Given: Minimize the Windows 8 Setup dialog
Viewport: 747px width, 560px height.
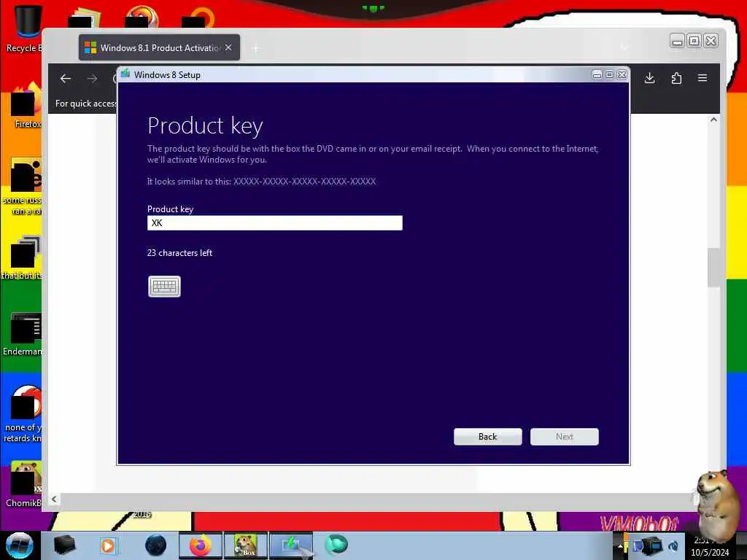Looking at the screenshot, I should coord(597,75).
